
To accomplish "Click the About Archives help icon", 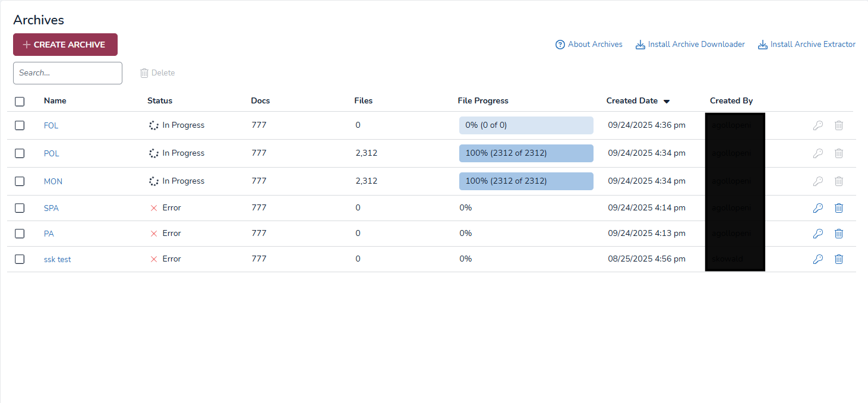I will pos(560,45).
